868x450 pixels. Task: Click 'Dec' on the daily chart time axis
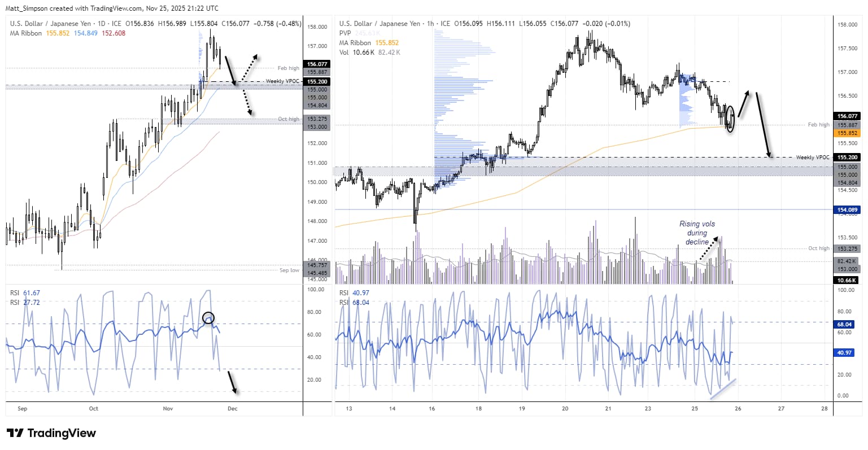(232, 408)
